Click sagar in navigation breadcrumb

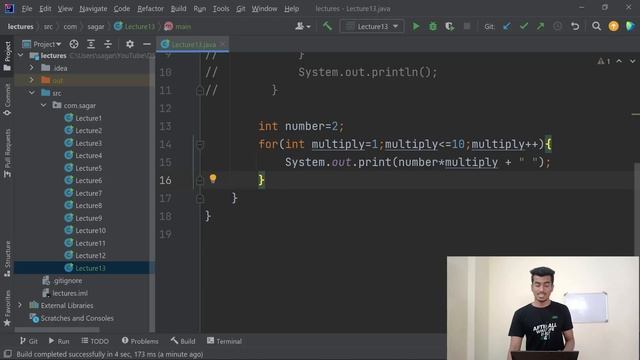96,27
